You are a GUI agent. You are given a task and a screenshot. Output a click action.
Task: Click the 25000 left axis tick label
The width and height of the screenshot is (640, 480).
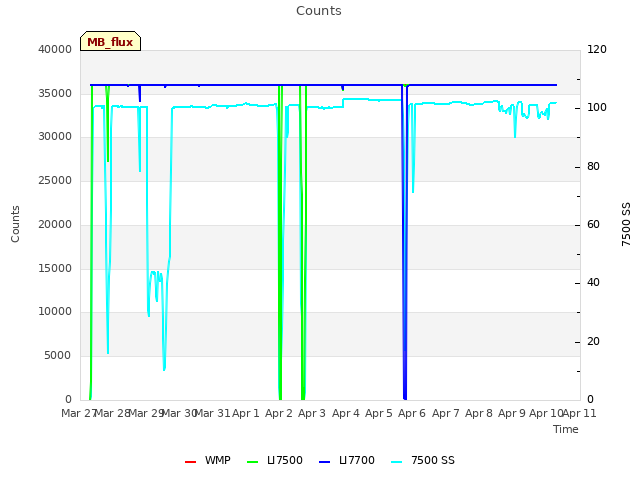(x=55, y=180)
